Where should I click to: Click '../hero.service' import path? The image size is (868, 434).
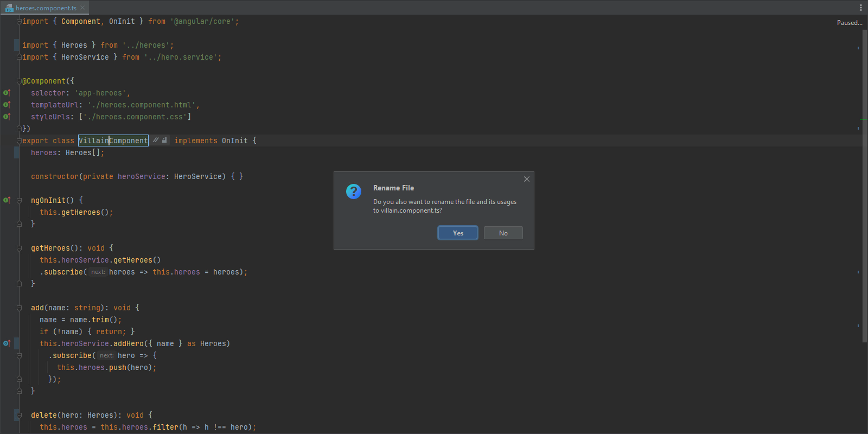180,57
